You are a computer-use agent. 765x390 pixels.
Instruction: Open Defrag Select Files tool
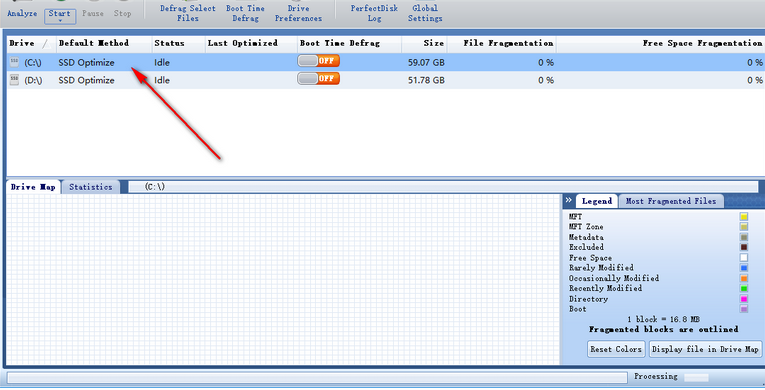coord(188,13)
